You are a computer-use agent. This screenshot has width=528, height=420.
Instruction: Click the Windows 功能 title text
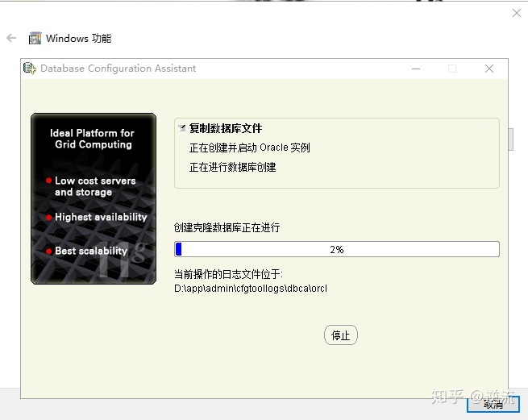tap(78, 38)
